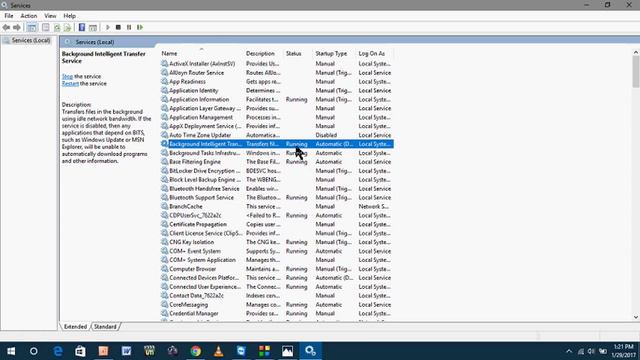640x360 pixels.
Task: Open the Help menu
Action: [x=69, y=16]
